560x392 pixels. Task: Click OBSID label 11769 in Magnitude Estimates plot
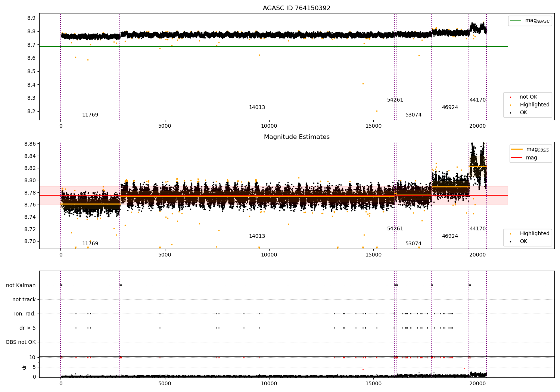click(x=90, y=244)
